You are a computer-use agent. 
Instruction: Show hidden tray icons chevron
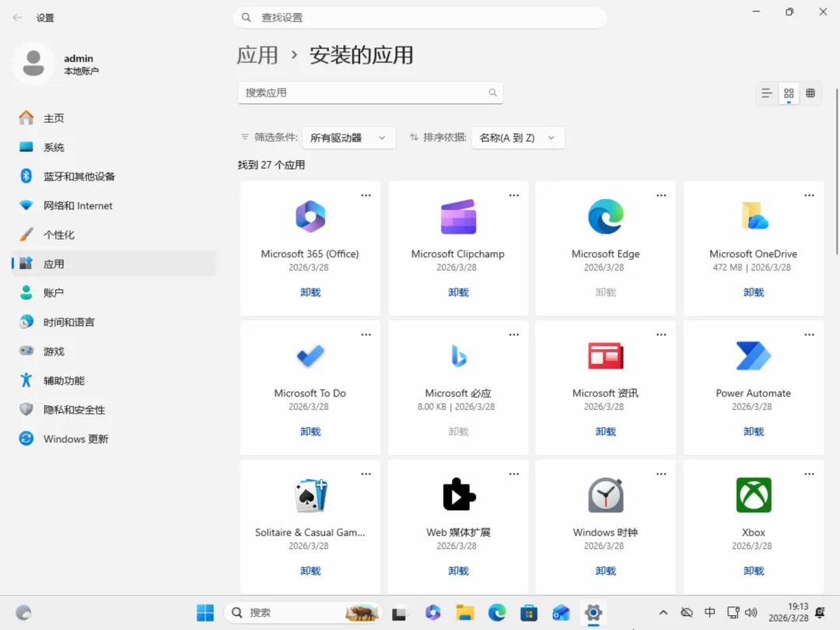click(x=663, y=612)
